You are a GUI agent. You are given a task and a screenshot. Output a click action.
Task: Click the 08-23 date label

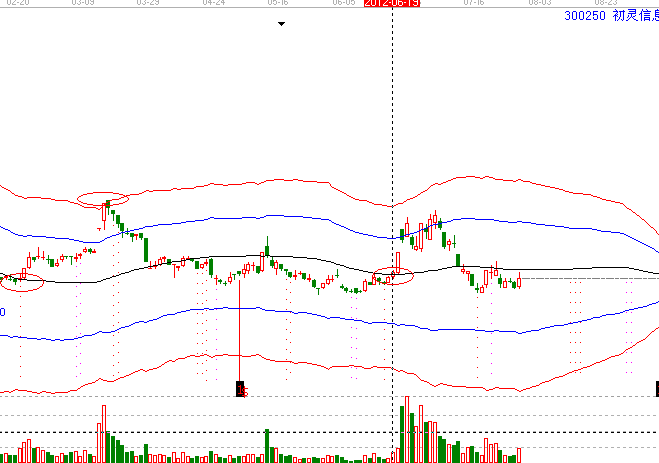pos(606,4)
